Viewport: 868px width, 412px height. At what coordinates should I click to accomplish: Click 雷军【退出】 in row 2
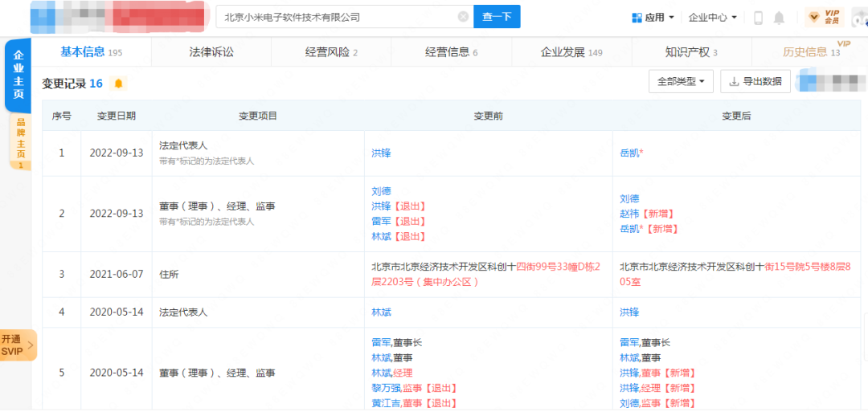point(399,221)
